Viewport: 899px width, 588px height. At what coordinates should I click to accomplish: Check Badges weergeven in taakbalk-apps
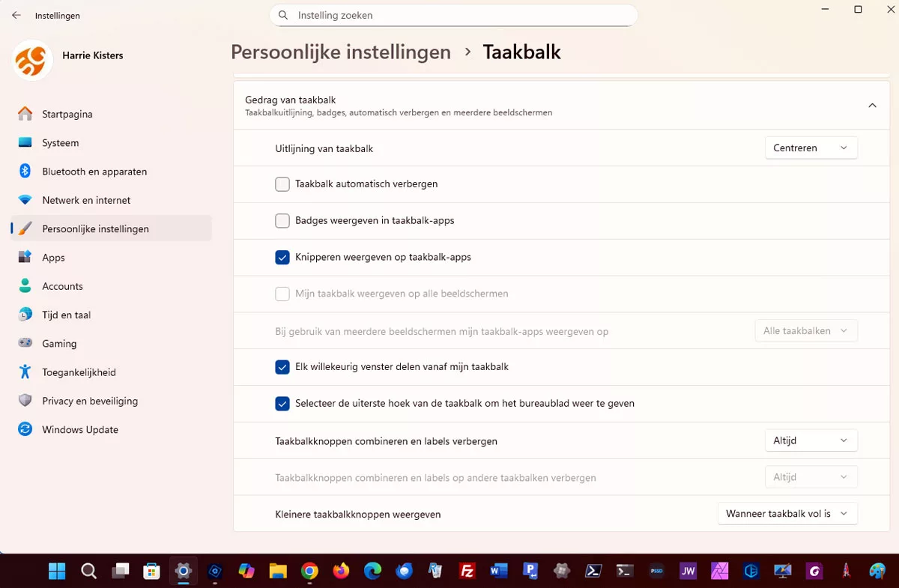[x=282, y=221]
